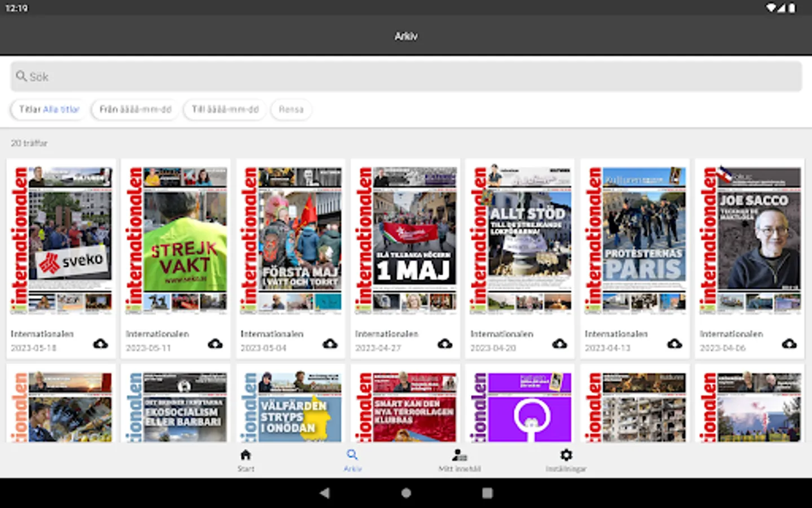Click the magnifier icon in the Sök field
This screenshot has width=812, height=508.
21,76
